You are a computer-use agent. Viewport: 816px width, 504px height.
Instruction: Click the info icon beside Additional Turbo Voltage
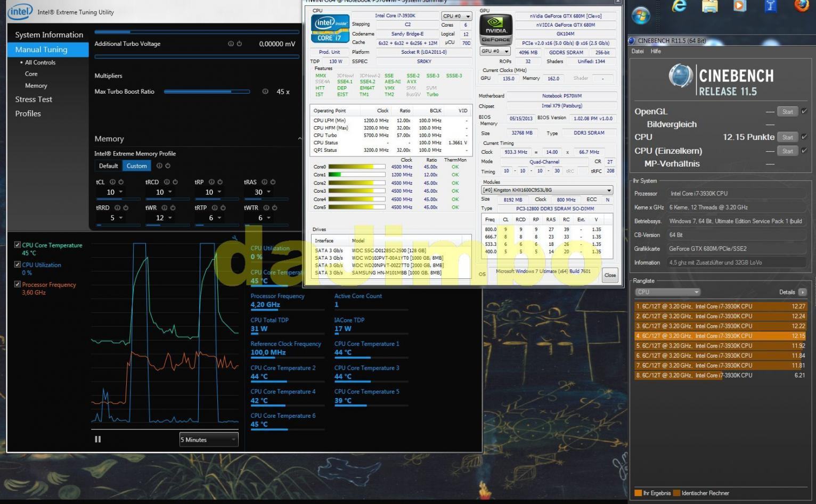[x=231, y=44]
